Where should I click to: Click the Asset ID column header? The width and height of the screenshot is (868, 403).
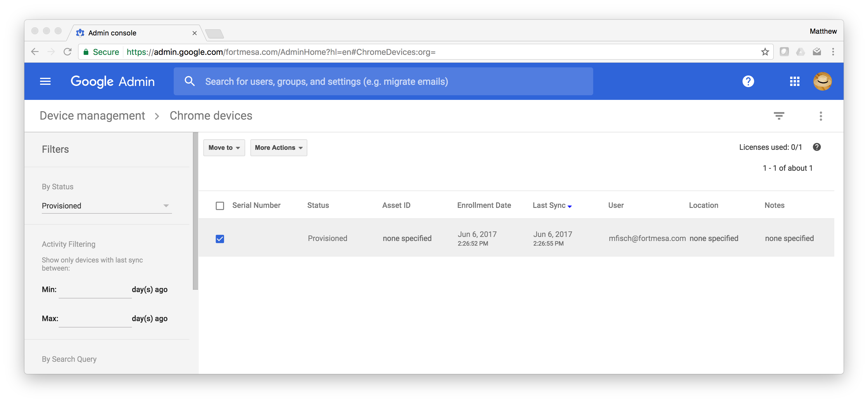396,205
